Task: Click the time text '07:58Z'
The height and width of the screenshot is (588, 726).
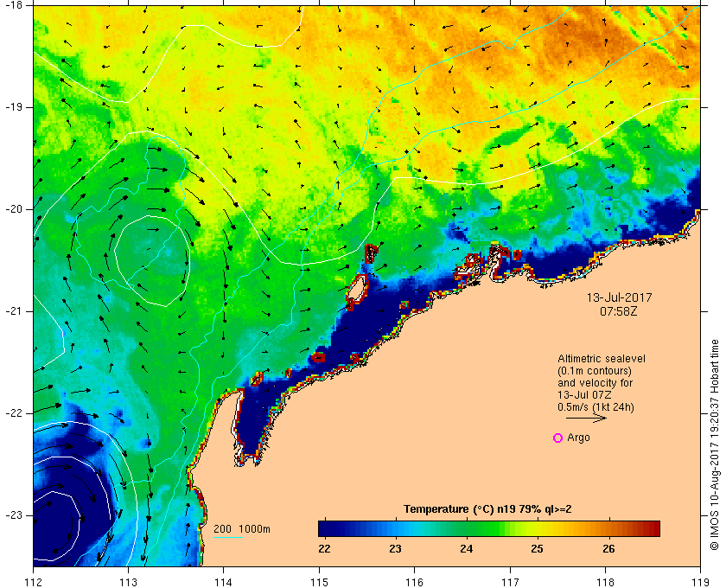Action: pos(619,311)
